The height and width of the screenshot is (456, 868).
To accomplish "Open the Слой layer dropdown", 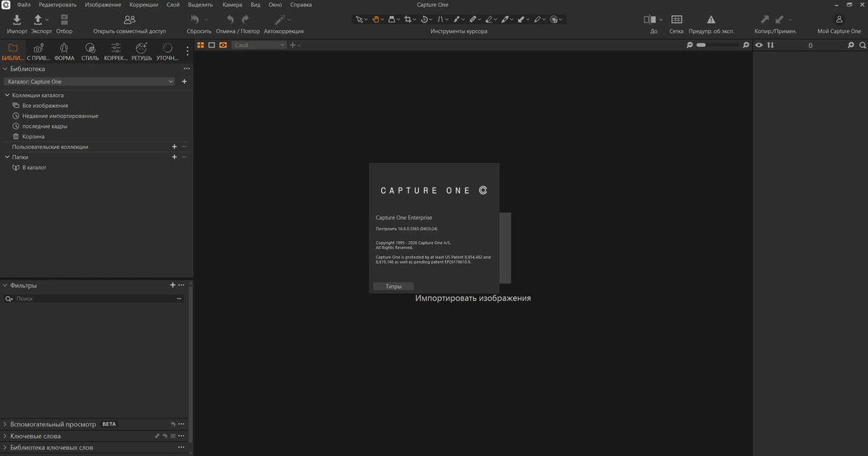I will click(x=259, y=45).
